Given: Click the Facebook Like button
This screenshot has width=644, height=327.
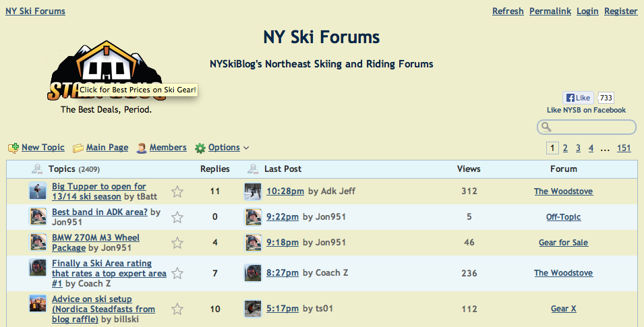Looking at the screenshot, I should click(579, 98).
